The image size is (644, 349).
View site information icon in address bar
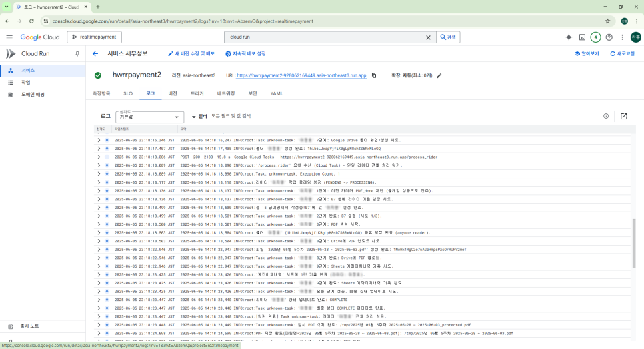tap(45, 21)
